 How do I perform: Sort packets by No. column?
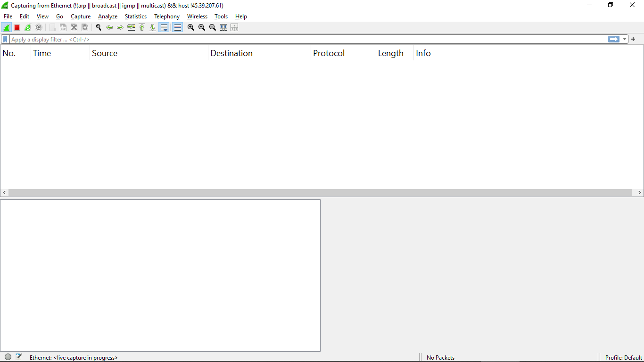coord(16,53)
